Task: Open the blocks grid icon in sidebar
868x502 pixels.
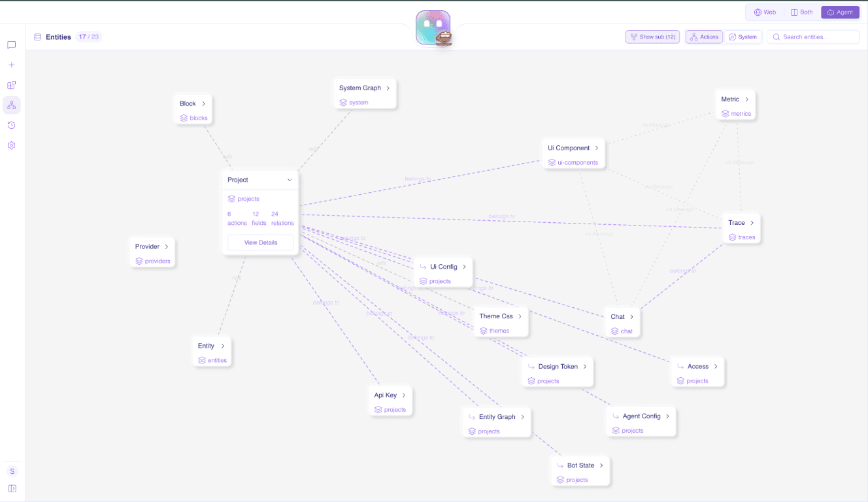Action: tap(11, 85)
